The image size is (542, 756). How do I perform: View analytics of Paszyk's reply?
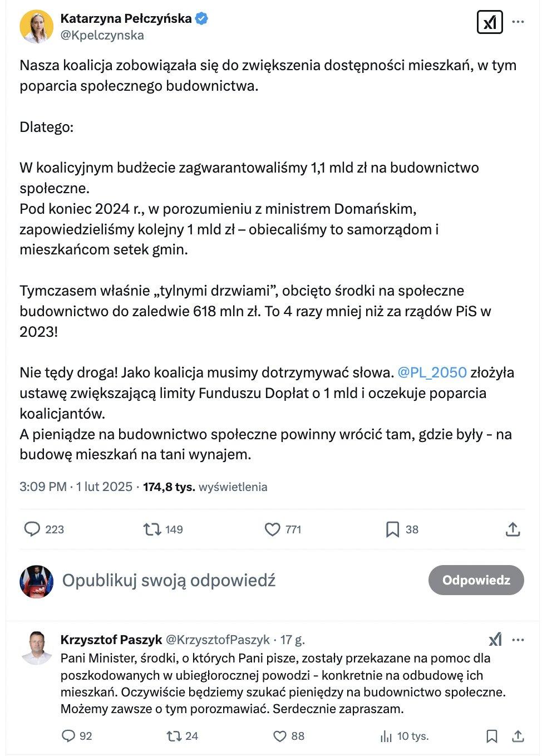[386, 736]
